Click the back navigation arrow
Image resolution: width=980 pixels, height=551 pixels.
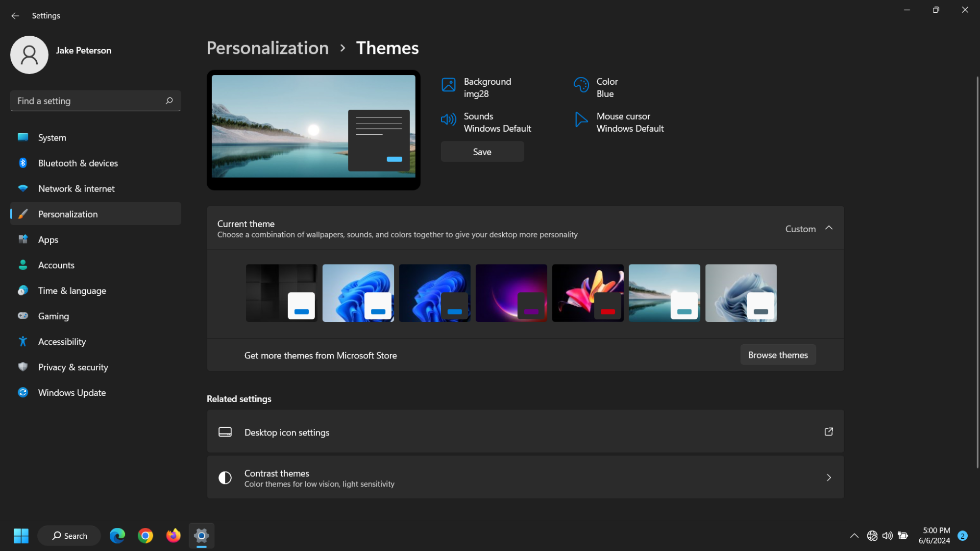click(x=16, y=16)
